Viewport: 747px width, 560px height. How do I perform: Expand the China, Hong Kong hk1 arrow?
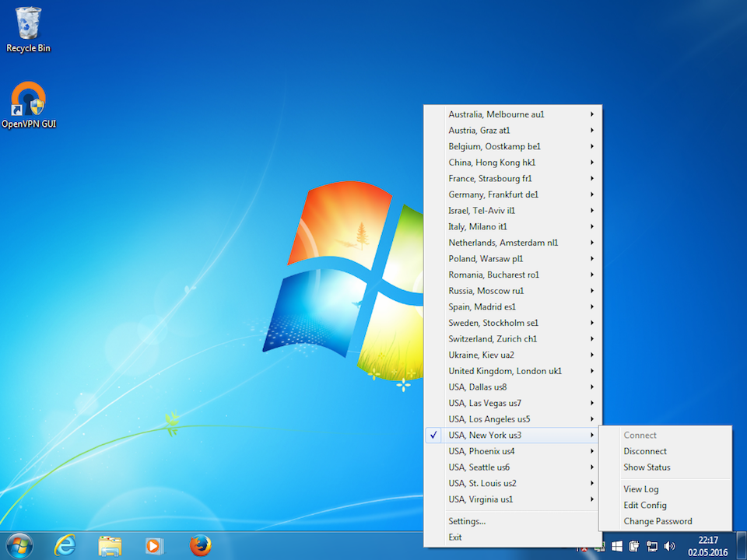point(592,163)
